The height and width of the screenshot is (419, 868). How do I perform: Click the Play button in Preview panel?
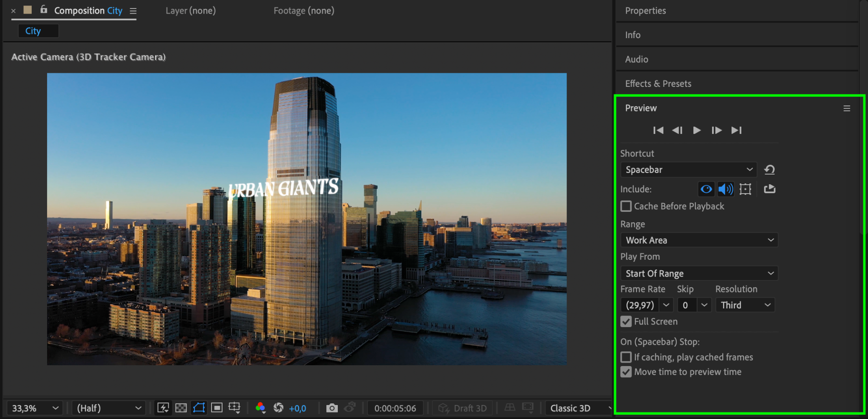pyautogui.click(x=696, y=130)
